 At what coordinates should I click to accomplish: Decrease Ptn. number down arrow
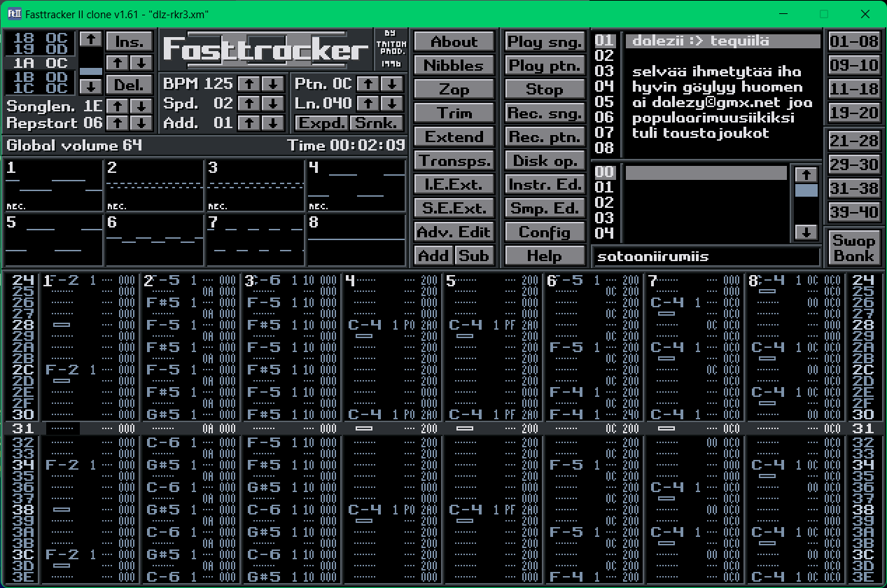pyautogui.click(x=393, y=83)
